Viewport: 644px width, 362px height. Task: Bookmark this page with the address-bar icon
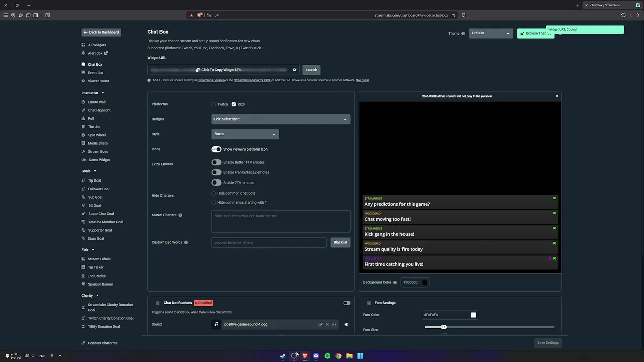click(463, 15)
